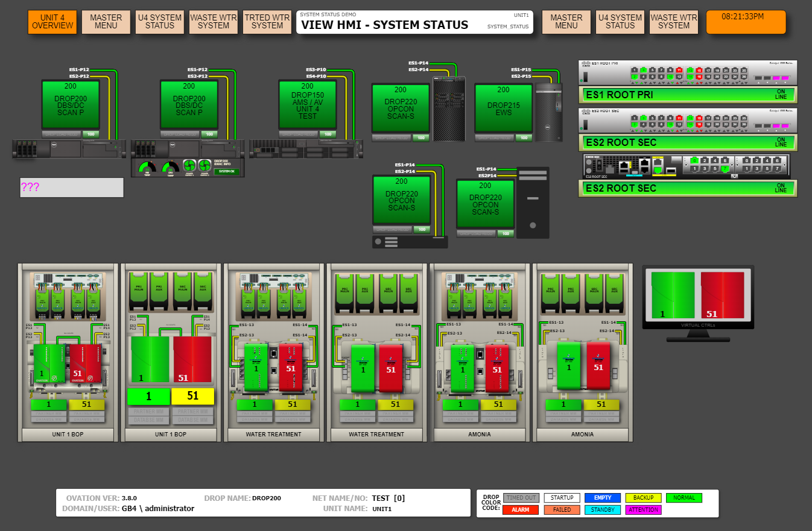Open the MASTER MENU
This screenshot has height=531, width=812.
(x=106, y=22)
